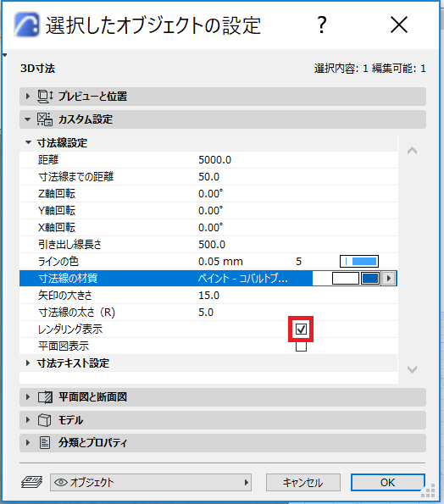Click the 分類とプロパティ list icon
Image resolution: width=444 pixels, height=504 pixels.
(x=45, y=443)
